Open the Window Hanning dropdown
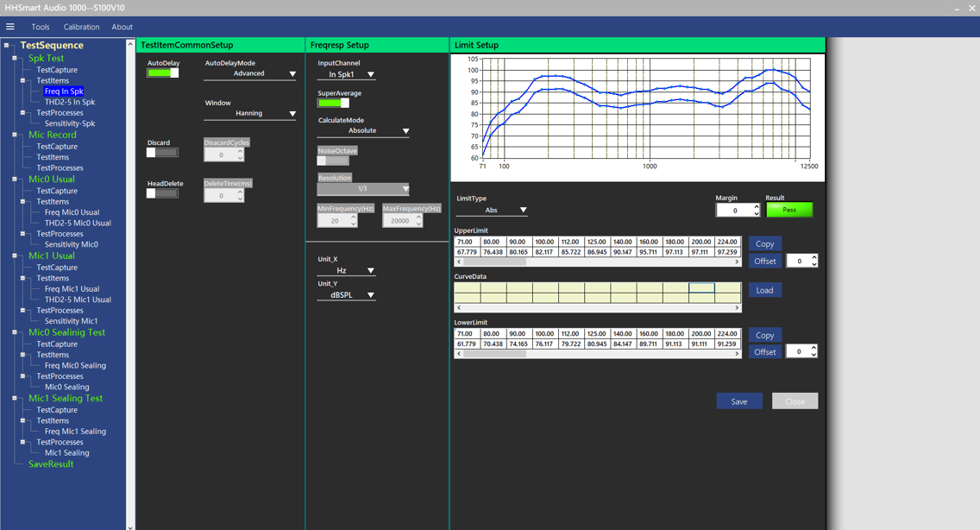Image resolution: width=980 pixels, height=530 pixels. point(250,113)
